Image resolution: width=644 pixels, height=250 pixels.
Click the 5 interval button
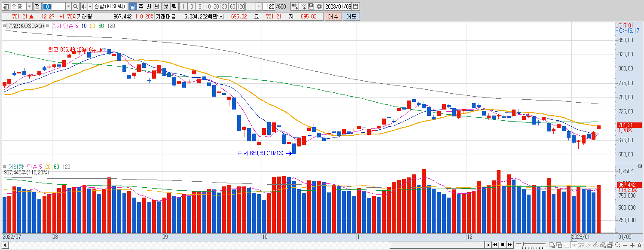click(x=200, y=6)
